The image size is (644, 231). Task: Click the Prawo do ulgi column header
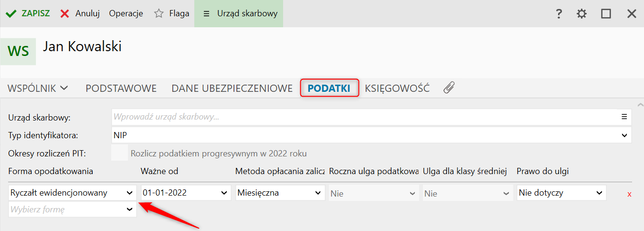point(543,171)
